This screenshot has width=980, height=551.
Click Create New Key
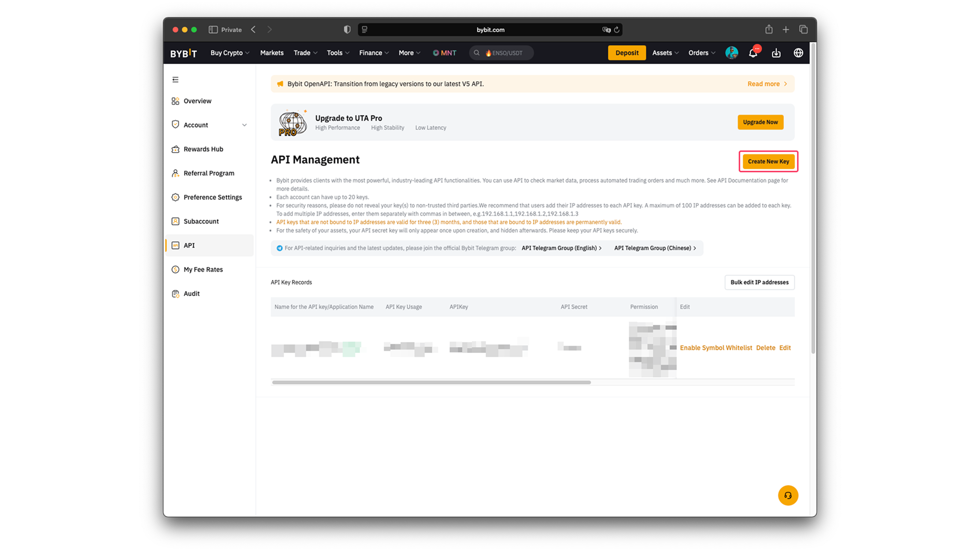point(768,161)
